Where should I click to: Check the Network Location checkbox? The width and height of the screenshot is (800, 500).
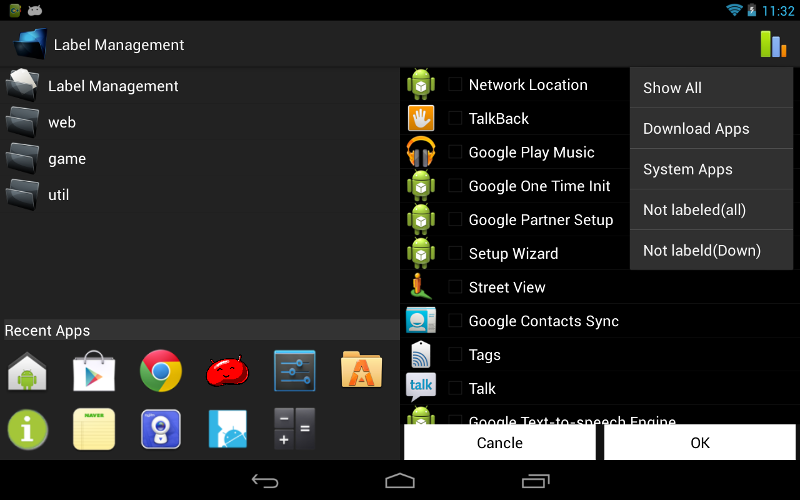455,84
